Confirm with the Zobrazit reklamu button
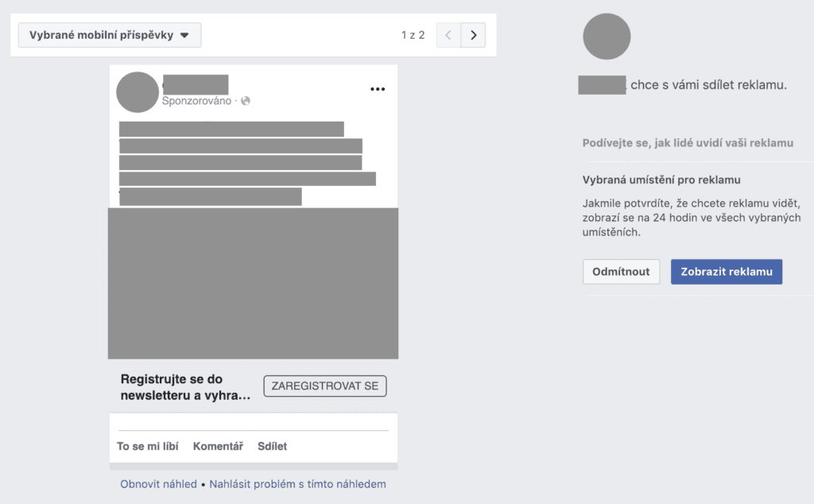 coord(727,272)
